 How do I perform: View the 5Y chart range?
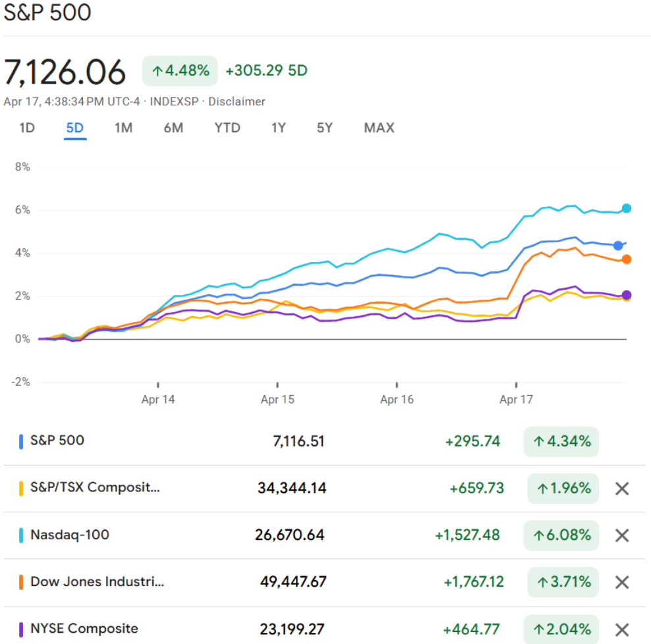tap(325, 128)
